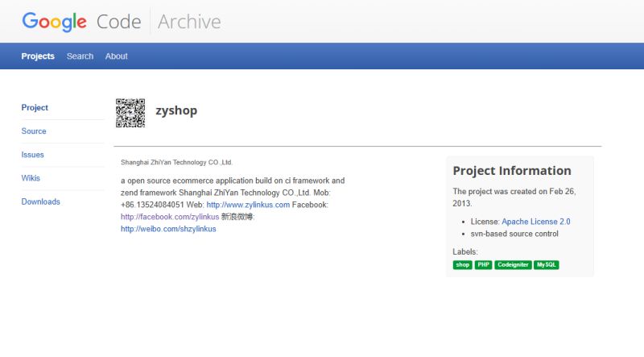Click the Archive header text
The height and width of the screenshot is (357, 644).
(x=189, y=22)
